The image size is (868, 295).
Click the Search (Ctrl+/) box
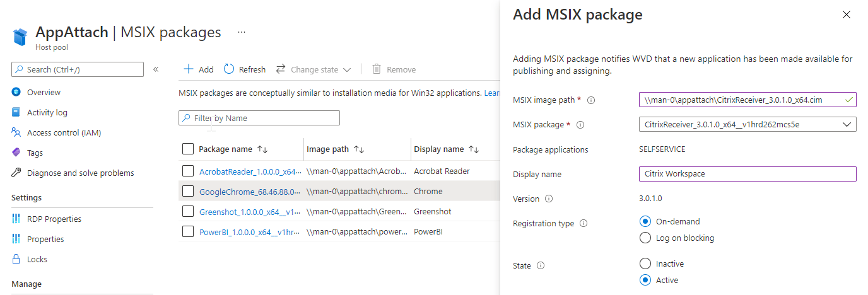point(78,69)
